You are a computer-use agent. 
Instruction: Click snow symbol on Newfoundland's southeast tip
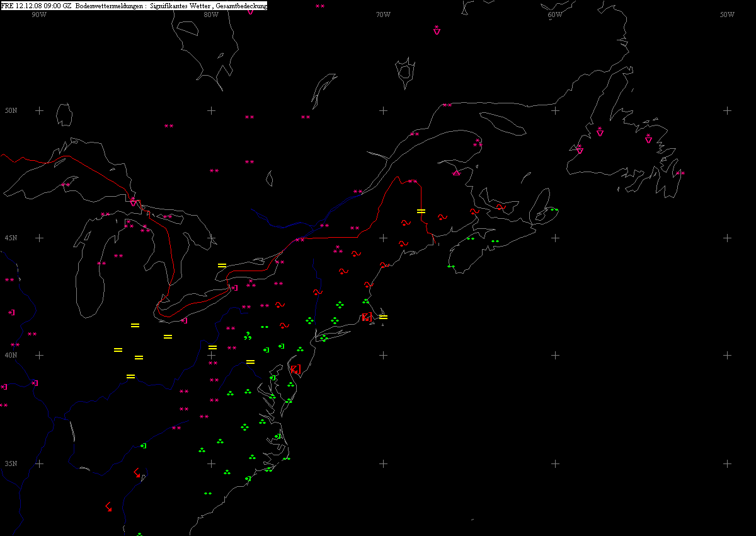click(680, 173)
